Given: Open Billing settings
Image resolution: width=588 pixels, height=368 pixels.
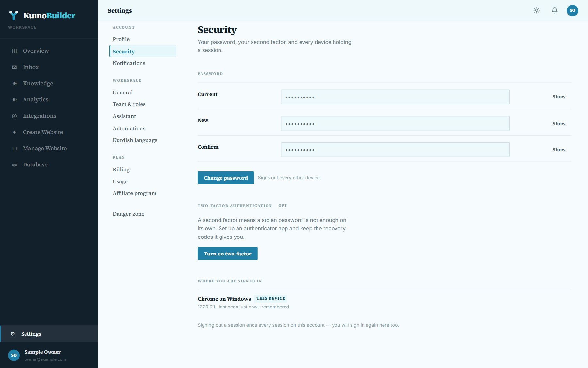Looking at the screenshot, I should [143, 170].
